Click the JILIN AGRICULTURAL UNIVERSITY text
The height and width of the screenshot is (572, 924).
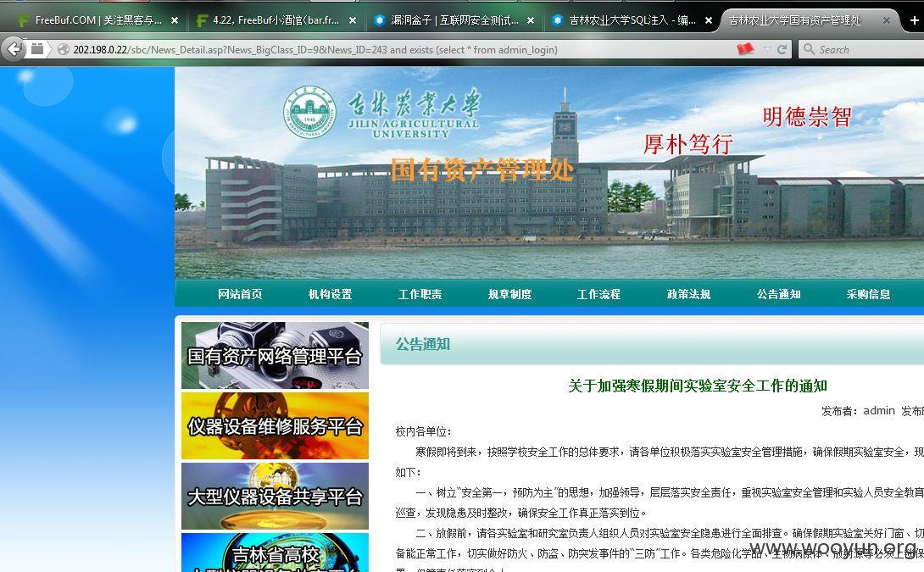[x=413, y=129]
